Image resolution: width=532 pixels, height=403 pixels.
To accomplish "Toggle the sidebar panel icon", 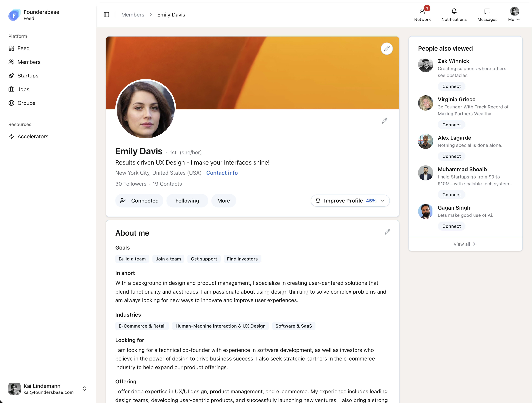I will [x=106, y=15].
